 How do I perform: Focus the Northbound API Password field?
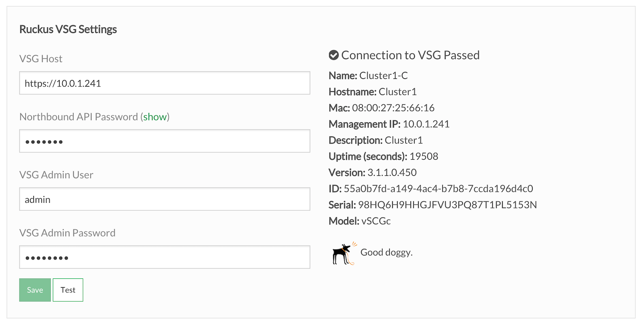click(x=165, y=141)
